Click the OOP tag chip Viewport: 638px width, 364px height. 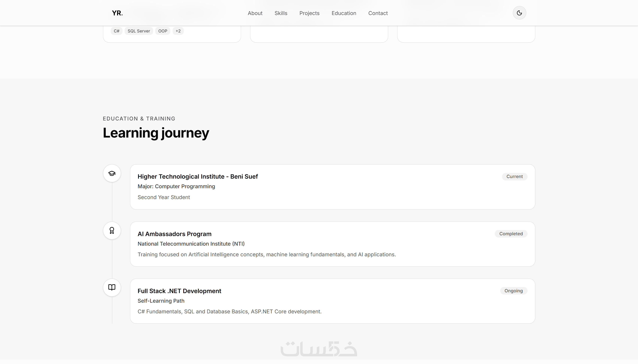[x=163, y=31]
